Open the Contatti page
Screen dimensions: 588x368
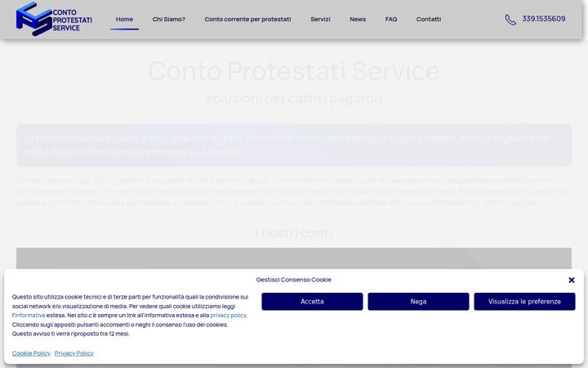click(428, 19)
